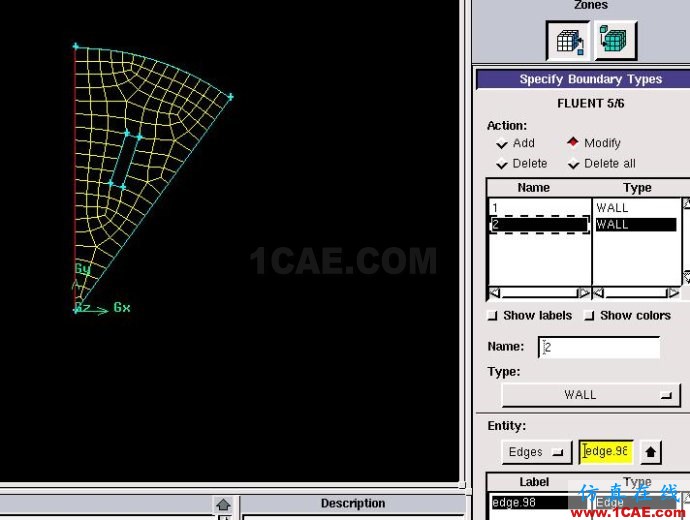Click left arrow of Type list scrollbar
The height and width of the screenshot is (520, 690).
coord(599,293)
